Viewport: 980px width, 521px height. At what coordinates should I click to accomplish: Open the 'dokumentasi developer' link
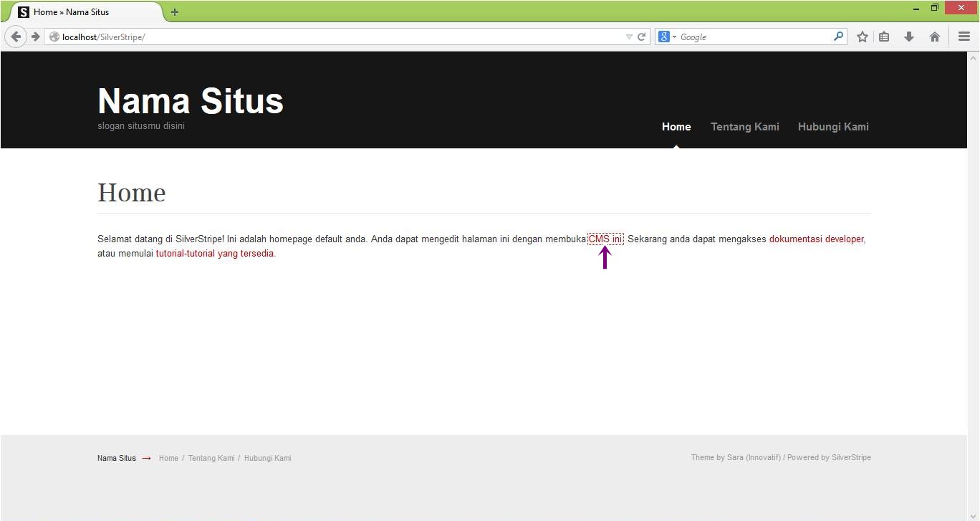tap(816, 239)
